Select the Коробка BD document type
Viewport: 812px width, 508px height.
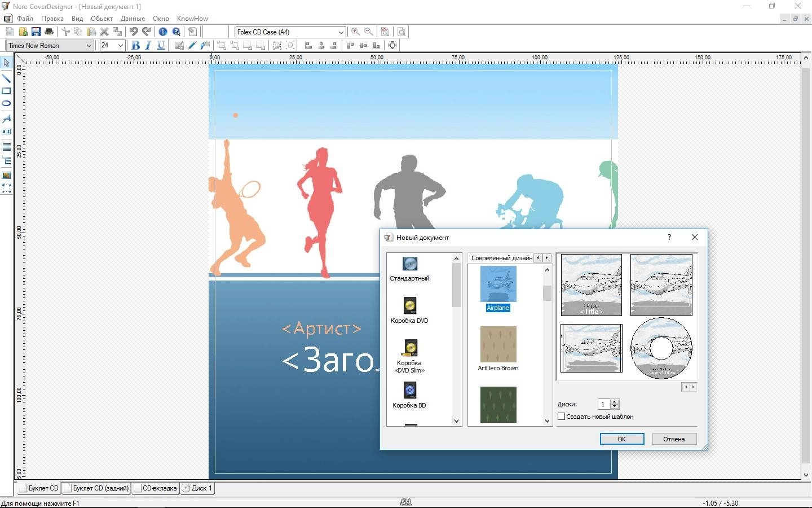pyautogui.click(x=410, y=396)
